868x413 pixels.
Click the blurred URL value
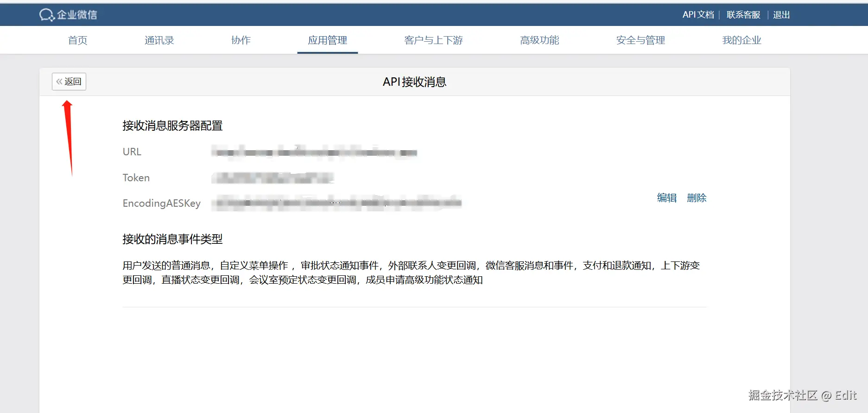pyautogui.click(x=314, y=152)
